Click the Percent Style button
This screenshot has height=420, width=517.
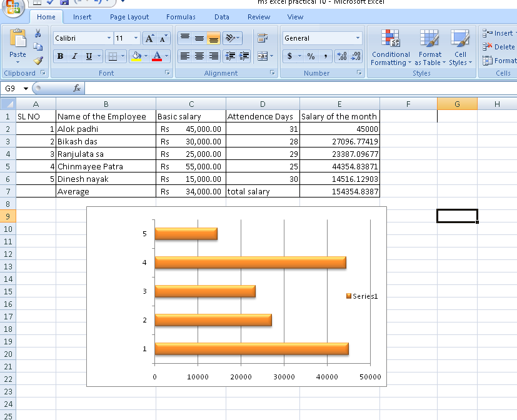[x=311, y=56]
